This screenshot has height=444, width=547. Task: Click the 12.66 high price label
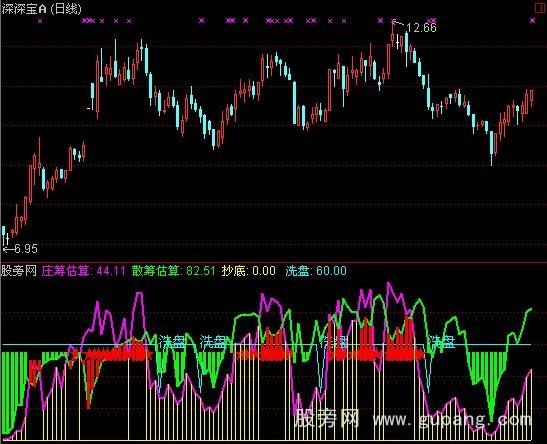point(421,28)
